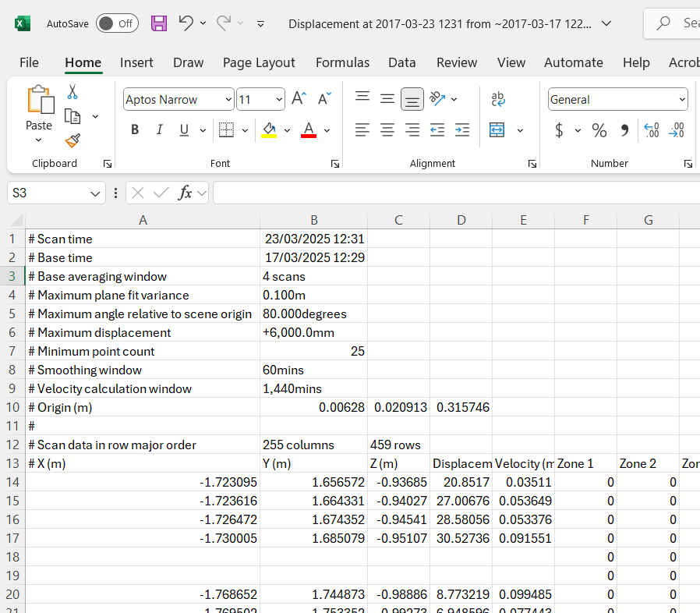This screenshot has width=700, height=613.
Task: Click the Paste clipboard icon
Action: coord(41,99)
